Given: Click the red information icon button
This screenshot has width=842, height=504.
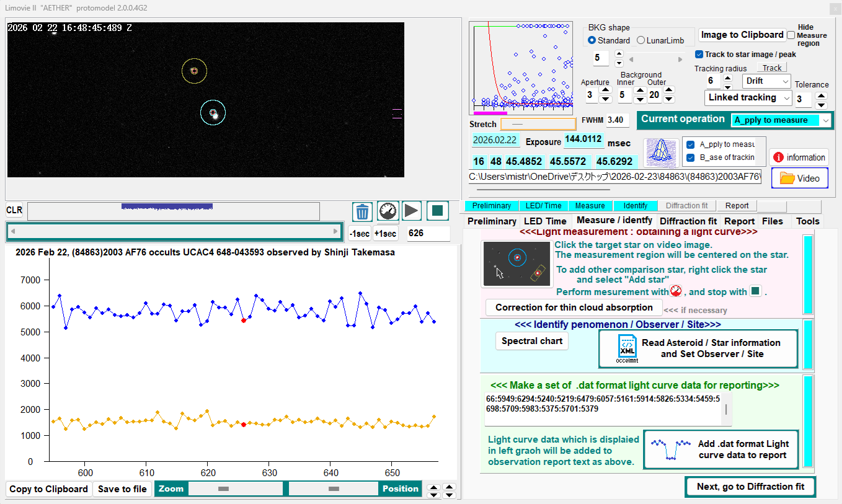Looking at the screenshot, I should [x=799, y=157].
